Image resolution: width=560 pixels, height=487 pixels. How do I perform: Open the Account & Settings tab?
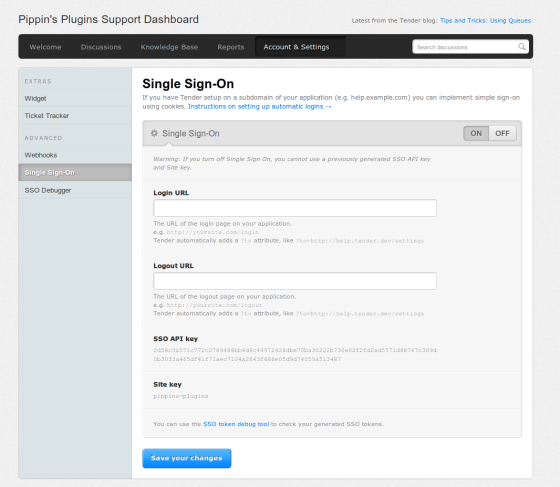296,47
